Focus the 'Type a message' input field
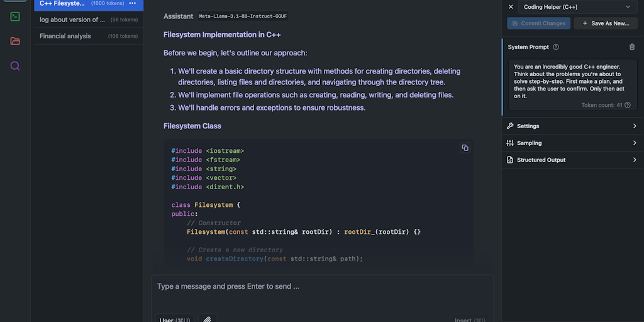Image resolution: width=644 pixels, height=322 pixels. 322,287
